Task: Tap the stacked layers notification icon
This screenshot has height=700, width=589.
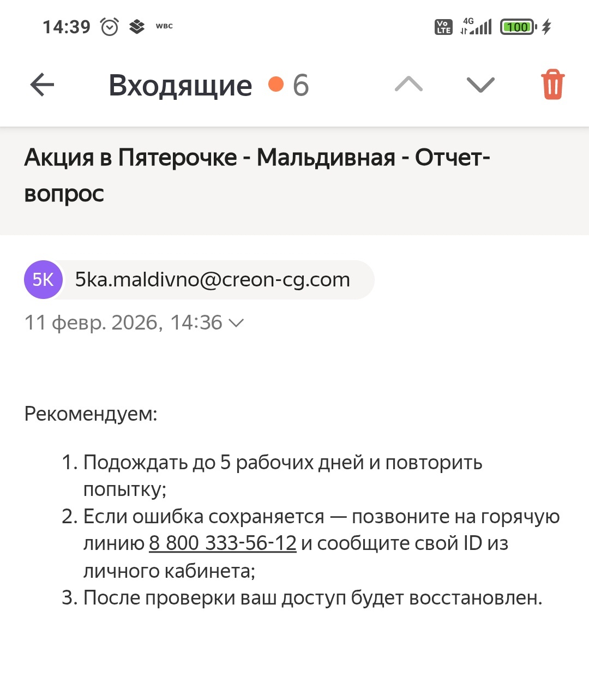Action: point(137,27)
